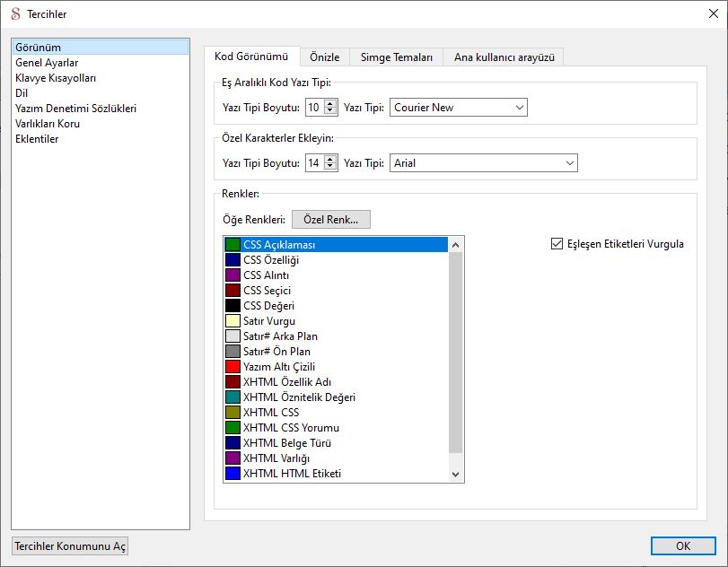728x567 pixels.
Task: Select the XHTML Özellik Adı list item
Action: coord(336,382)
